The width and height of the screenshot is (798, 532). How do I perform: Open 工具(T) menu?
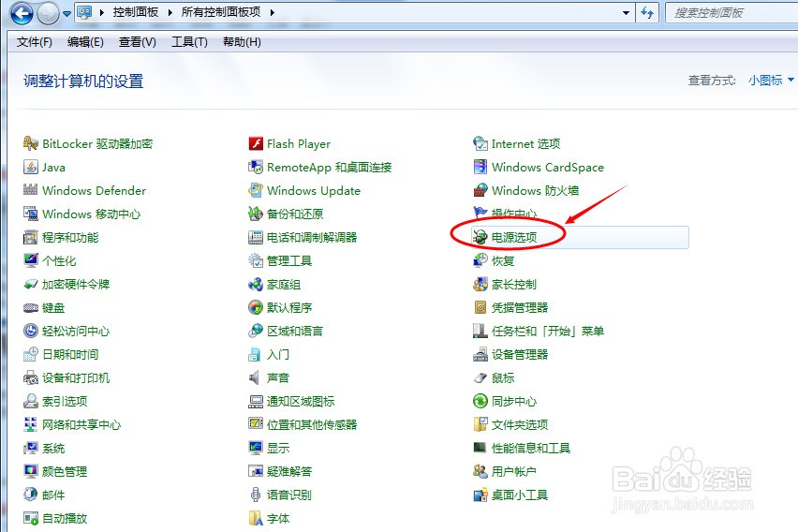pos(189,42)
